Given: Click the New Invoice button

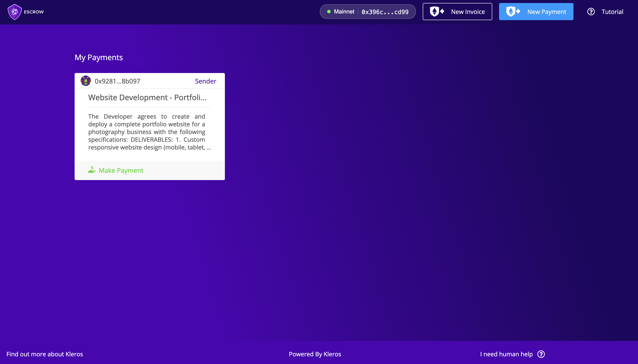Looking at the screenshot, I should (457, 12).
